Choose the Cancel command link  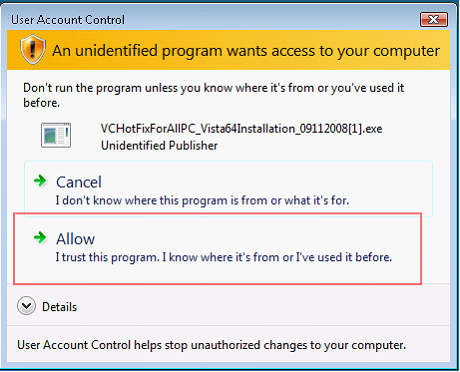click(x=228, y=189)
